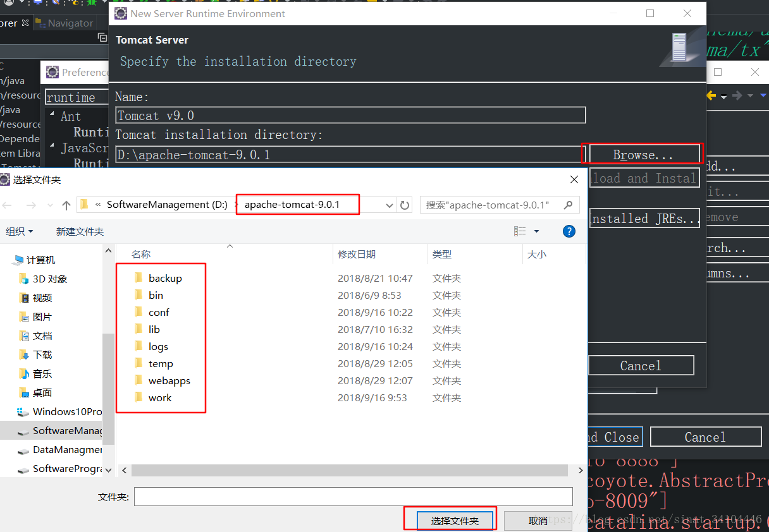Cancel the New Server Runtime dialog
The image size is (769, 532).
pyautogui.click(x=641, y=365)
